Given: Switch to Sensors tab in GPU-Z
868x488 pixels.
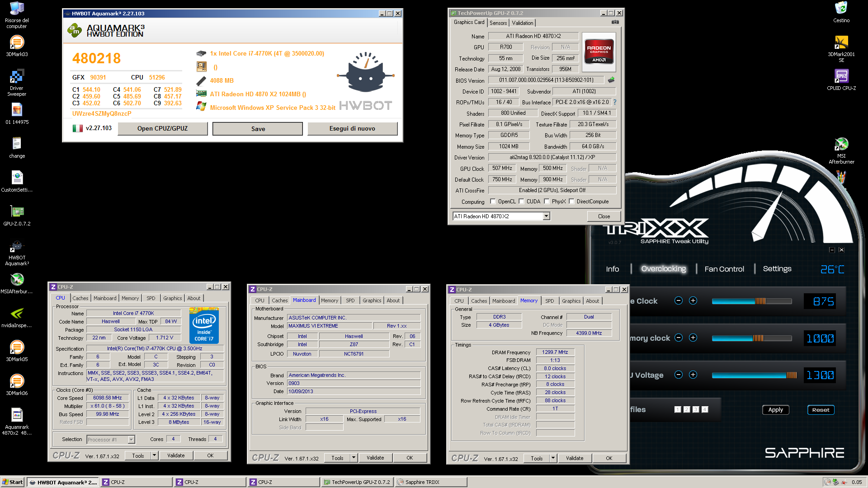Looking at the screenshot, I should coord(498,23).
